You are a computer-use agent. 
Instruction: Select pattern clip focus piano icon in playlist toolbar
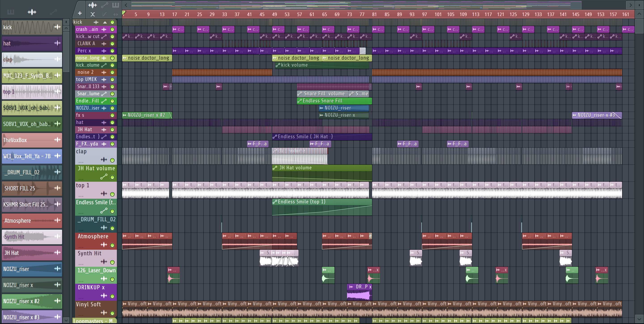tap(116, 5)
